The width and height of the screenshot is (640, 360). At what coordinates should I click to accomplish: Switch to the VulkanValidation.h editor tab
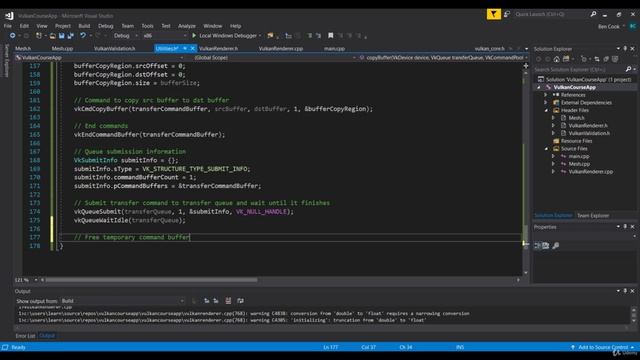[x=114, y=49]
